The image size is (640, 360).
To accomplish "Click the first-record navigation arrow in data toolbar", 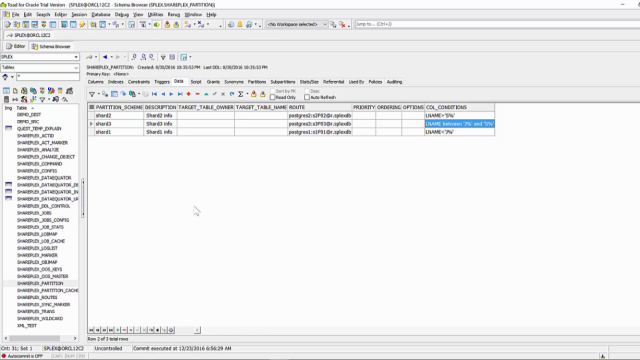I will 154,94.
